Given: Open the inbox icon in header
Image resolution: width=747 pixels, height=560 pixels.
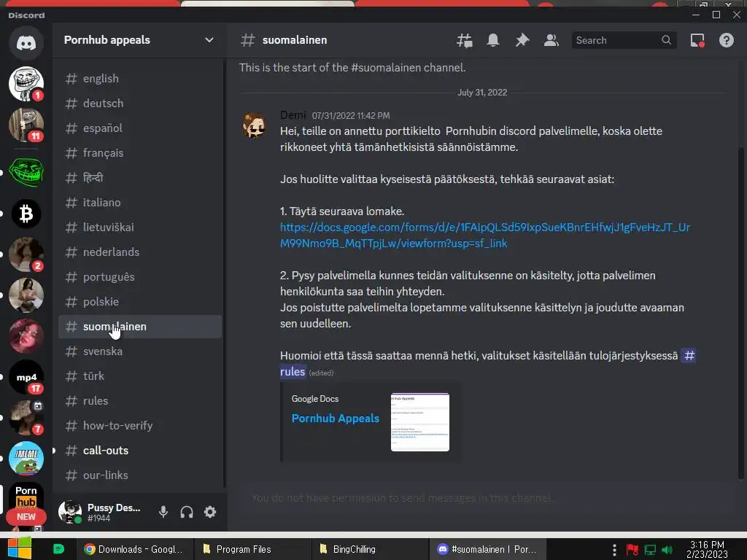Looking at the screenshot, I should coord(697,41).
